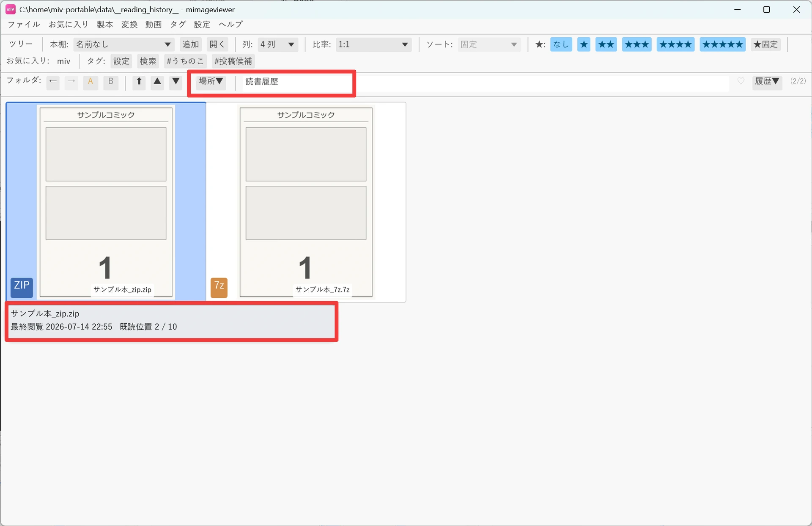Select the three-star rating filter
Image resolution: width=812 pixels, height=526 pixels.
pos(637,44)
